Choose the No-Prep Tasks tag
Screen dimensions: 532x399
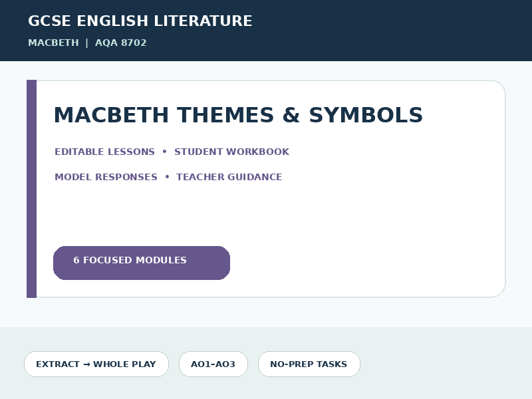point(309,364)
